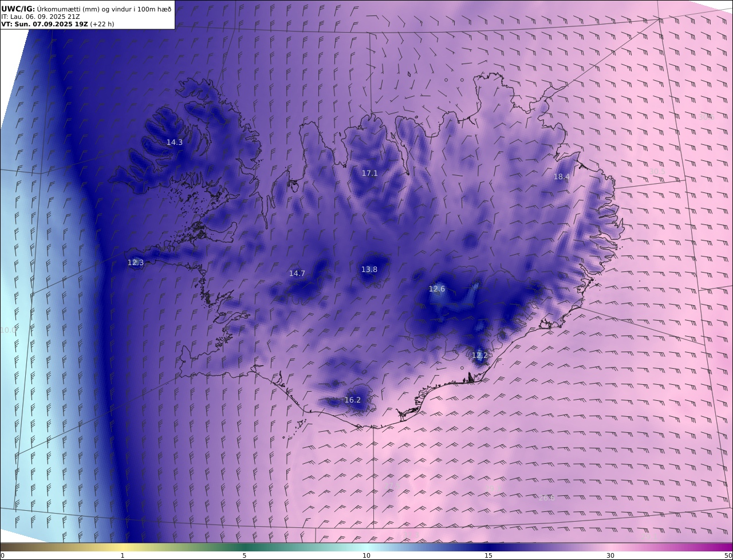Click the 1 tick on the colour scale
This screenshot has width=733, height=560.
coord(122,555)
